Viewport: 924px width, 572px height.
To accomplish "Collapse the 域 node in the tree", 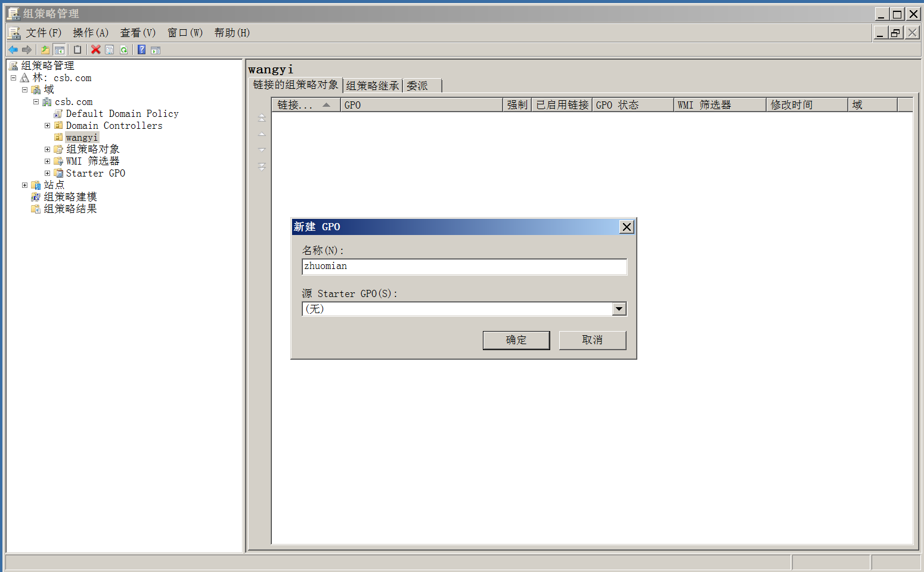I will pyautogui.click(x=24, y=89).
